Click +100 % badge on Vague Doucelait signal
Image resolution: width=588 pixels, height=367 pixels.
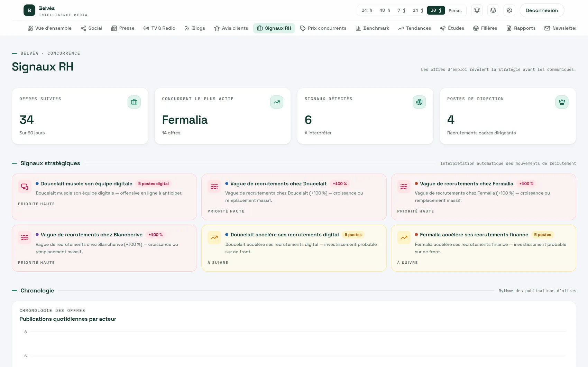coord(340,184)
